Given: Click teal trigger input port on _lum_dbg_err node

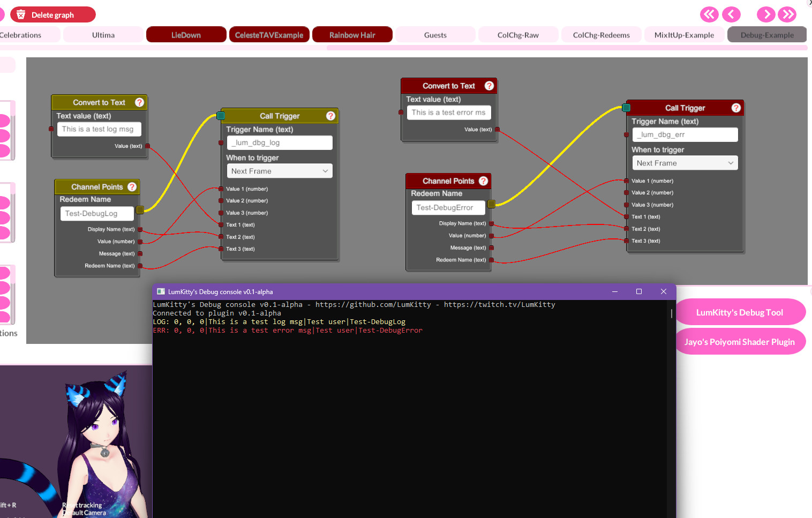Looking at the screenshot, I should point(626,108).
